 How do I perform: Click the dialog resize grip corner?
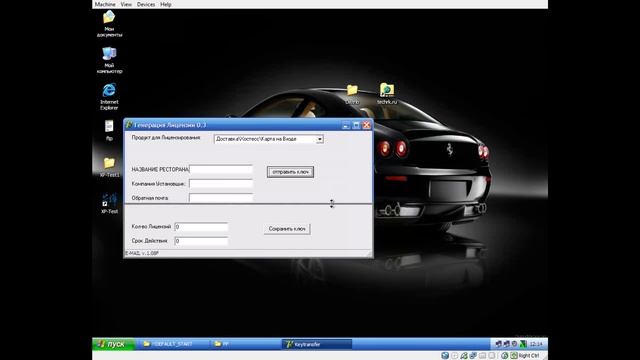tap(369, 254)
